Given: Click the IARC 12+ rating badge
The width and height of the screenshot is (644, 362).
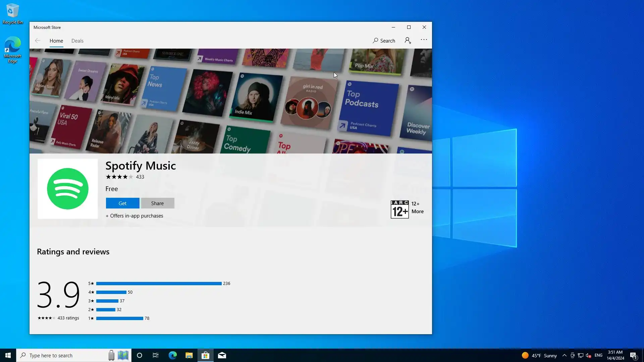Looking at the screenshot, I should [399, 209].
